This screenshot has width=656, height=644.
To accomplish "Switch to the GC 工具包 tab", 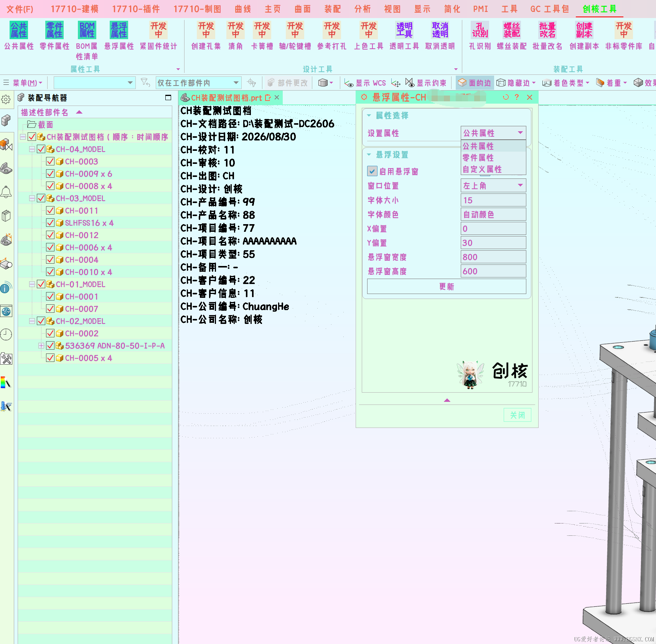I will pyautogui.click(x=550, y=9).
